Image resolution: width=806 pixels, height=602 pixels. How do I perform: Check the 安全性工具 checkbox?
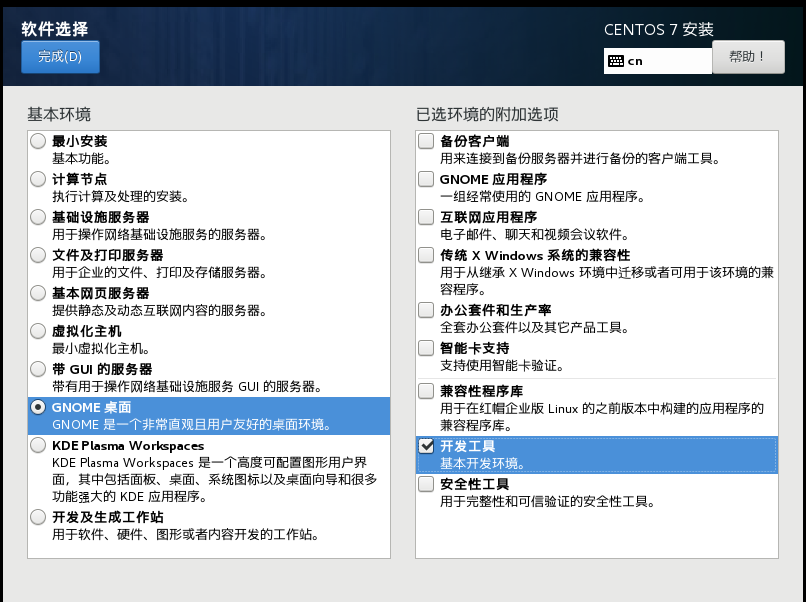coord(426,484)
